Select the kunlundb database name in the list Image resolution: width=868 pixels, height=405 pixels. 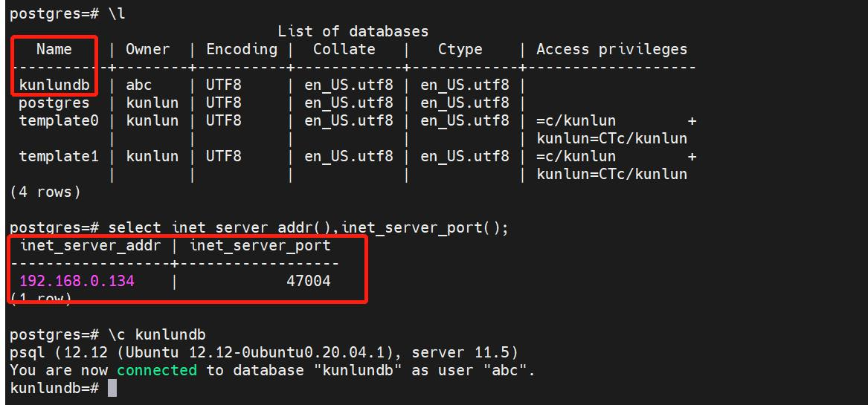(54, 85)
